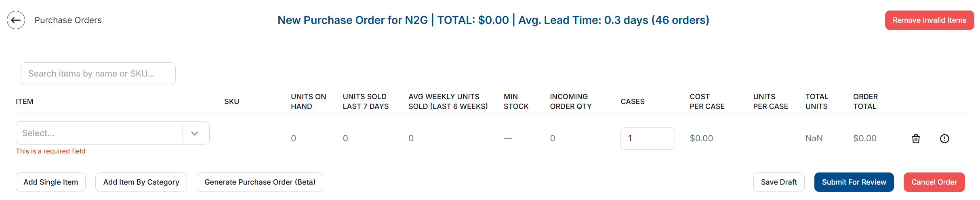Click Add Item By Category
Viewport: 980px width, 200px height.
pos(141,182)
